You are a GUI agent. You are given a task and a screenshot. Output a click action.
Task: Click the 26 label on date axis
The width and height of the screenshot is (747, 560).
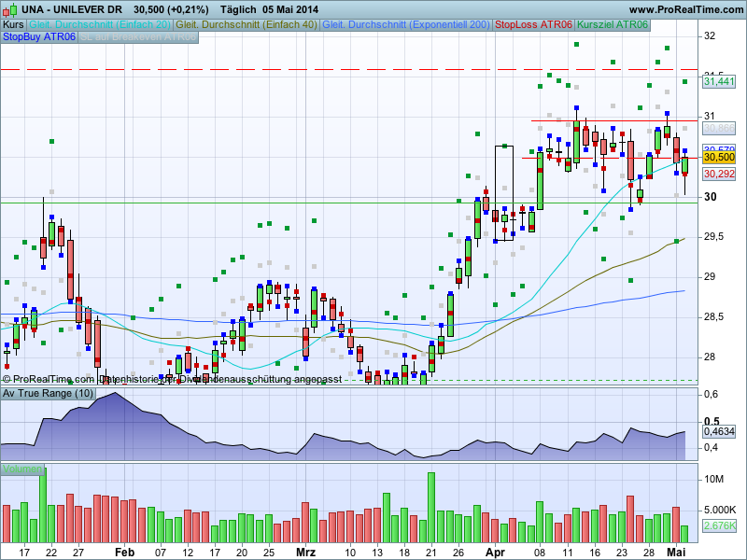458,553
